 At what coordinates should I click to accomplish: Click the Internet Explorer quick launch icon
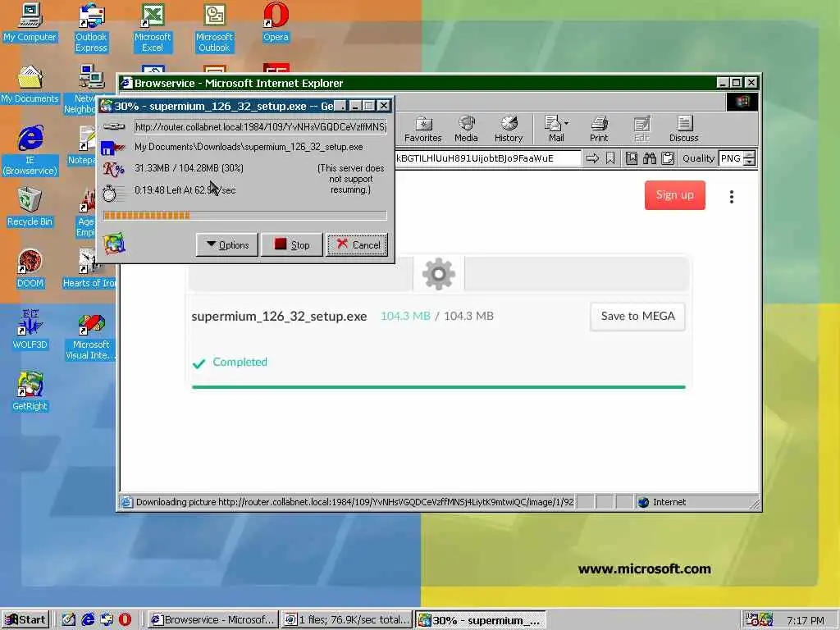click(x=87, y=620)
